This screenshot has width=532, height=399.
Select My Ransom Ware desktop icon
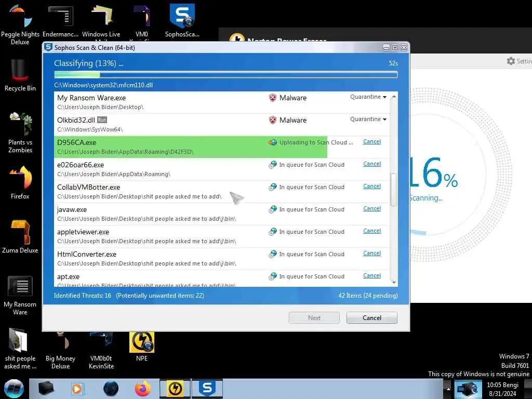20,295
